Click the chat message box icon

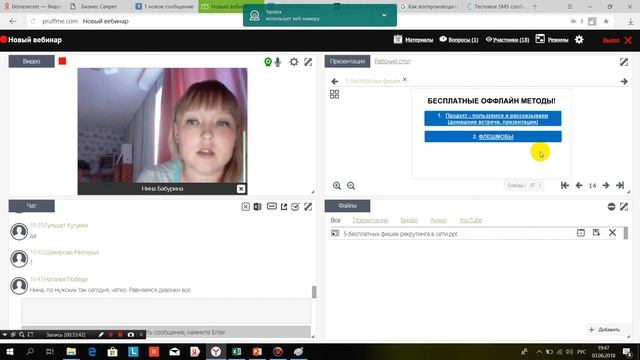click(271, 206)
